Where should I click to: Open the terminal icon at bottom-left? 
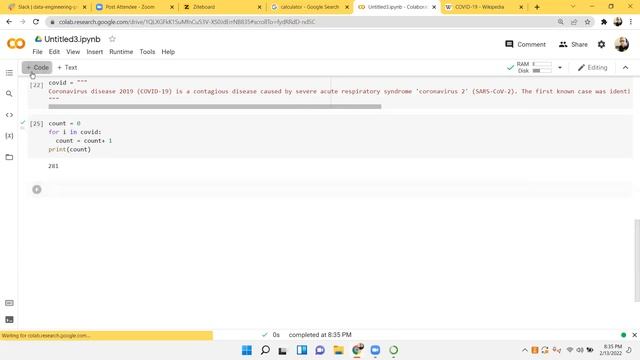coord(9,320)
